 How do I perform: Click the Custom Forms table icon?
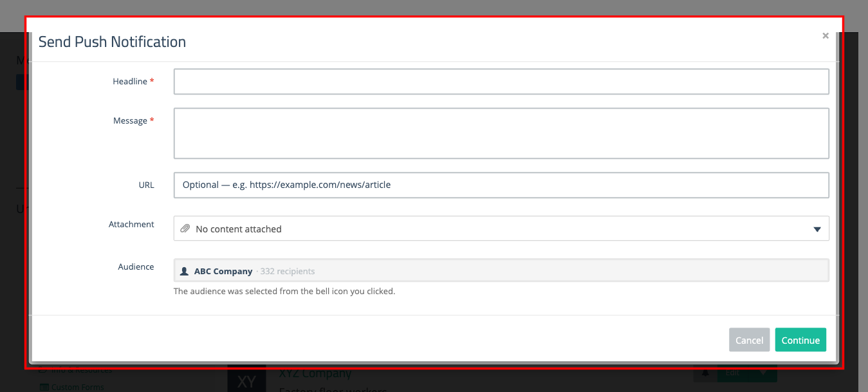pyautogui.click(x=44, y=387)
